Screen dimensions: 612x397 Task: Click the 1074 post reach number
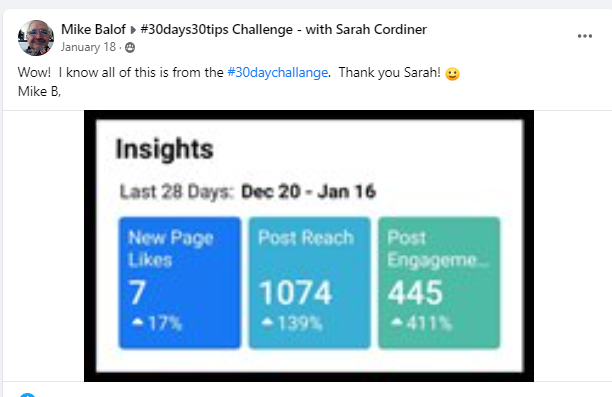(x=295, y=292)
